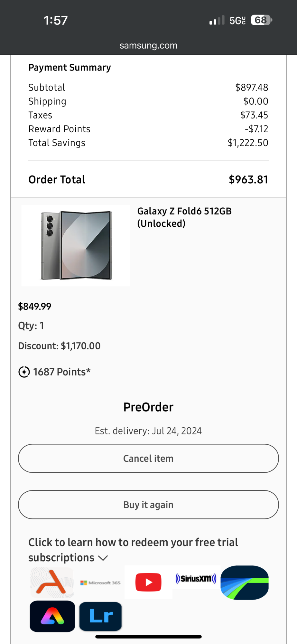297x644 pixels.
Task: Select the SiriusXM subscription logo
Action: click(196, 578)
